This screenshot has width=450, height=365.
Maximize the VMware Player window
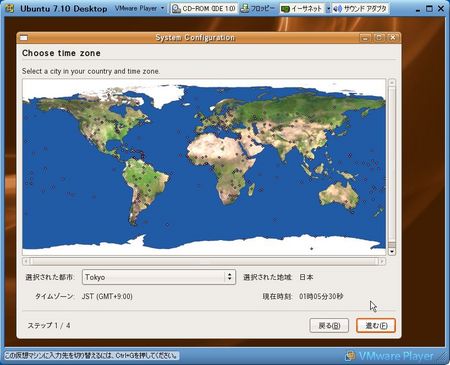click(429, 9)
